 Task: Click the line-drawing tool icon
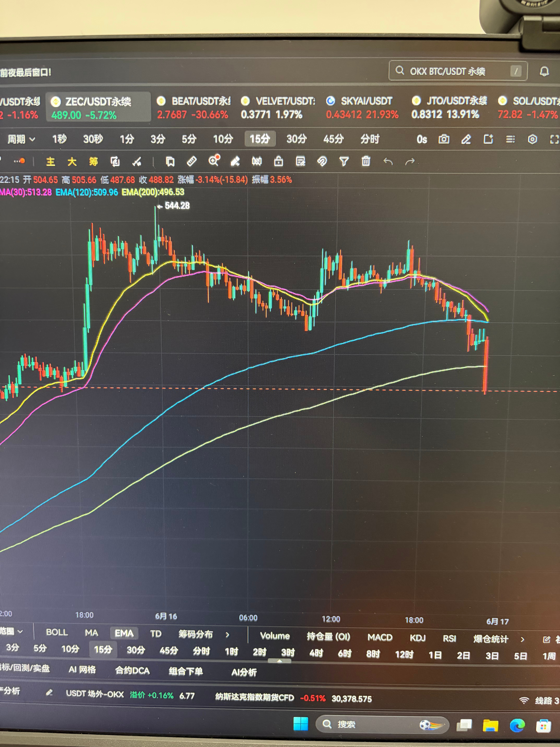click(x=137, y=162)
